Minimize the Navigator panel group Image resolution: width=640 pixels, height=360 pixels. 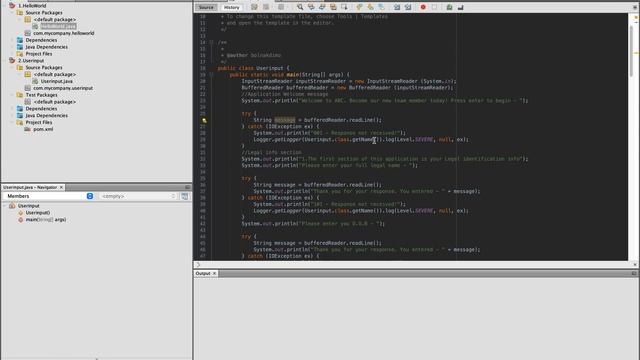tap(188, 187)
